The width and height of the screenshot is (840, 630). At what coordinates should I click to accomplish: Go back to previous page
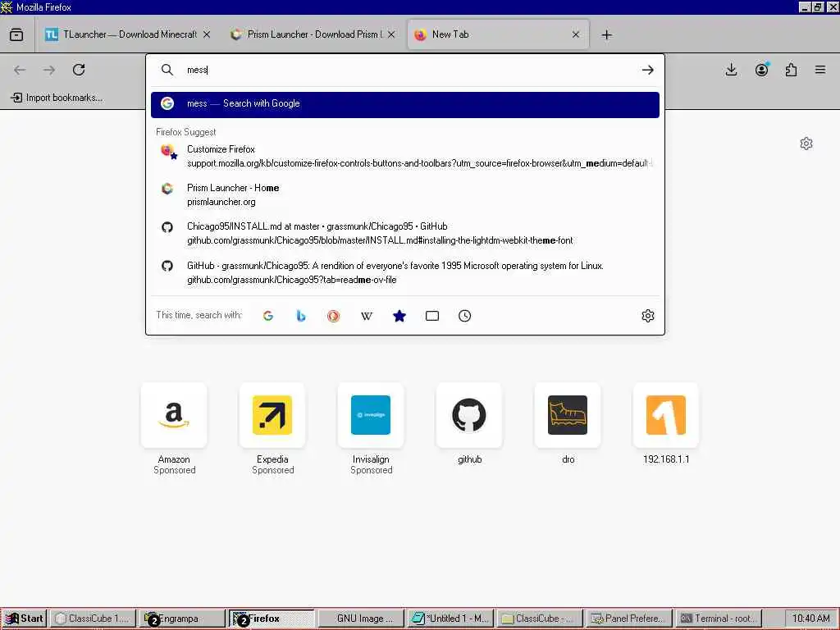pyautogui.click(x=20, y=70)
